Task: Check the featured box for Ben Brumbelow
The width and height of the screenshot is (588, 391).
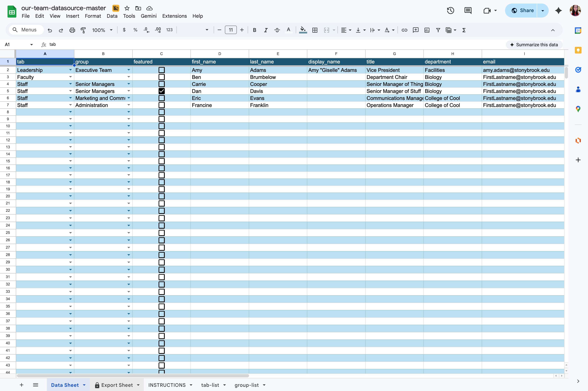Action: [162, 77]
